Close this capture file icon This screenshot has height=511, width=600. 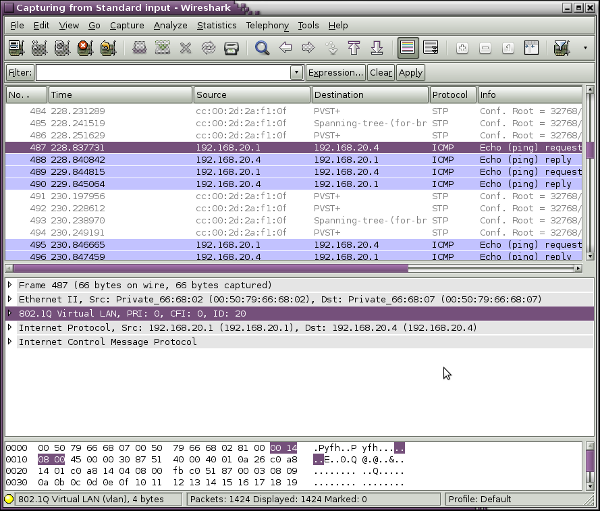click(x=186, y=48)
